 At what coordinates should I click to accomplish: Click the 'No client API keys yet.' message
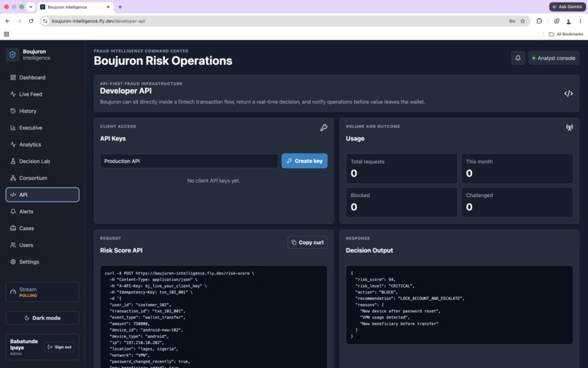click(214, 180)
